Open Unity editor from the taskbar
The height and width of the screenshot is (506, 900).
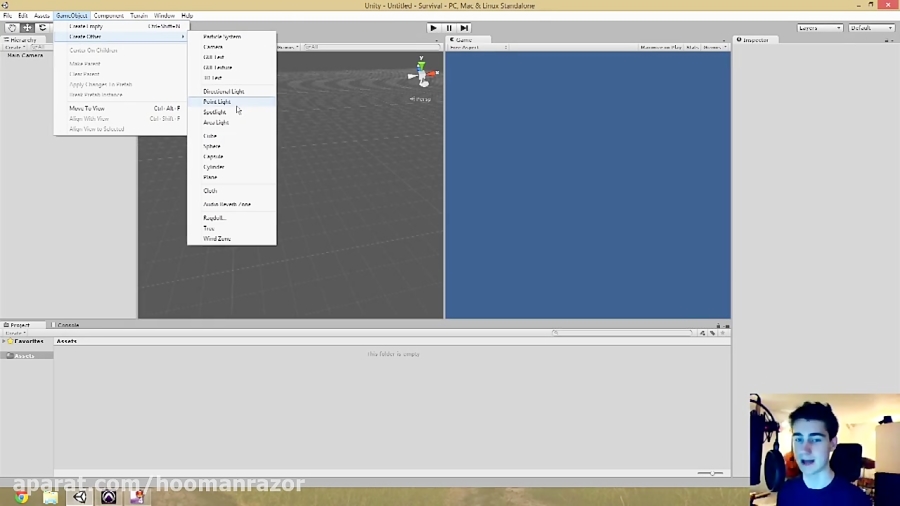[80, 497]
